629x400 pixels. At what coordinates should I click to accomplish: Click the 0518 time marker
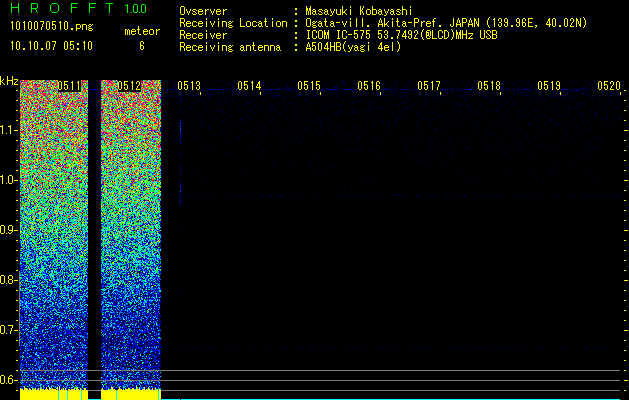coord(489,86)
